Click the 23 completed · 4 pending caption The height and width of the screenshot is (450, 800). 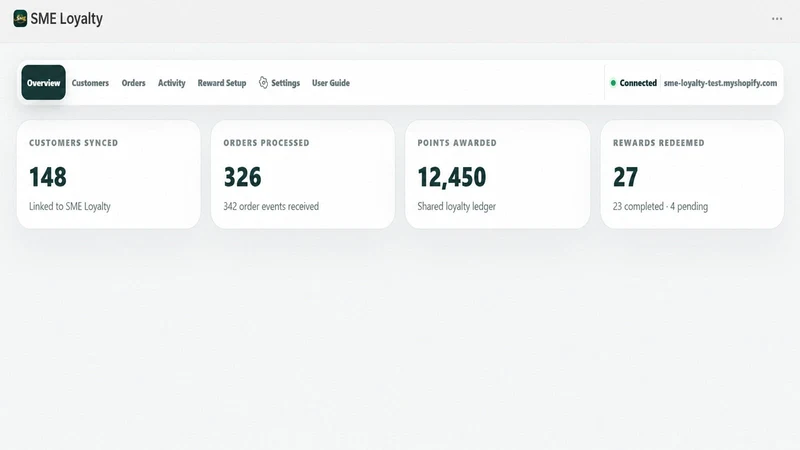click(660, 206)
